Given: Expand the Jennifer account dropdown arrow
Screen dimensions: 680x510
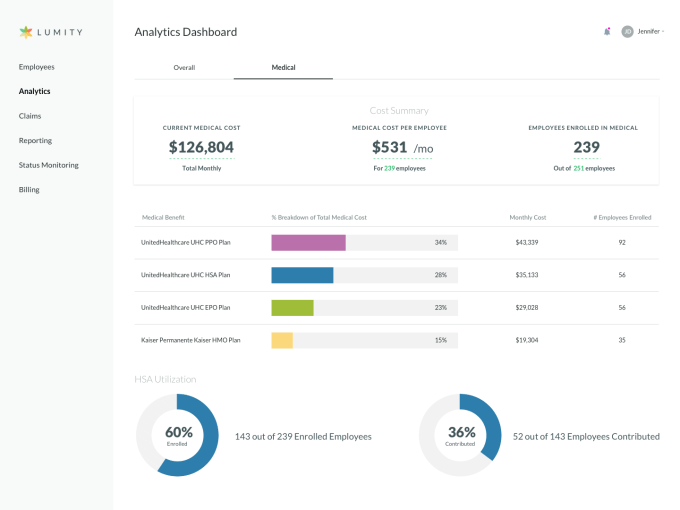Looking at the screenshot, I should [663, 31].
